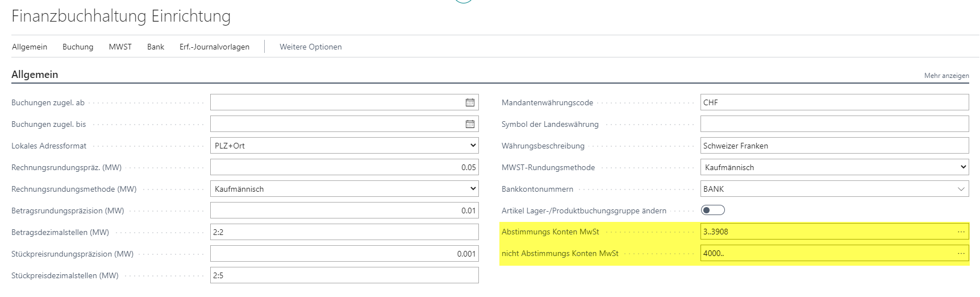This screenshot has width=980, height=297.
Task: Click the Stückpreisrundungspräzision (MW) field 0.001
Action: click(x=344, y=254)
